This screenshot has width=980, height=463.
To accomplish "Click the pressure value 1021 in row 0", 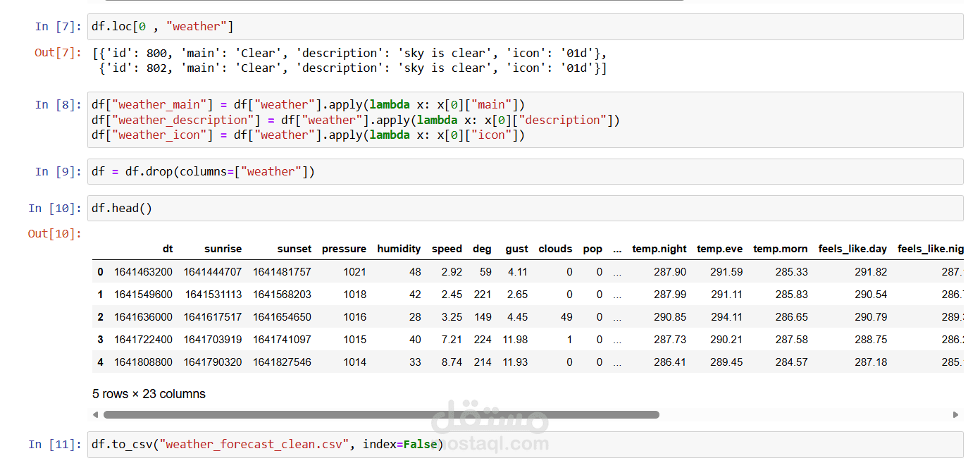I will [x=354, y=271].
